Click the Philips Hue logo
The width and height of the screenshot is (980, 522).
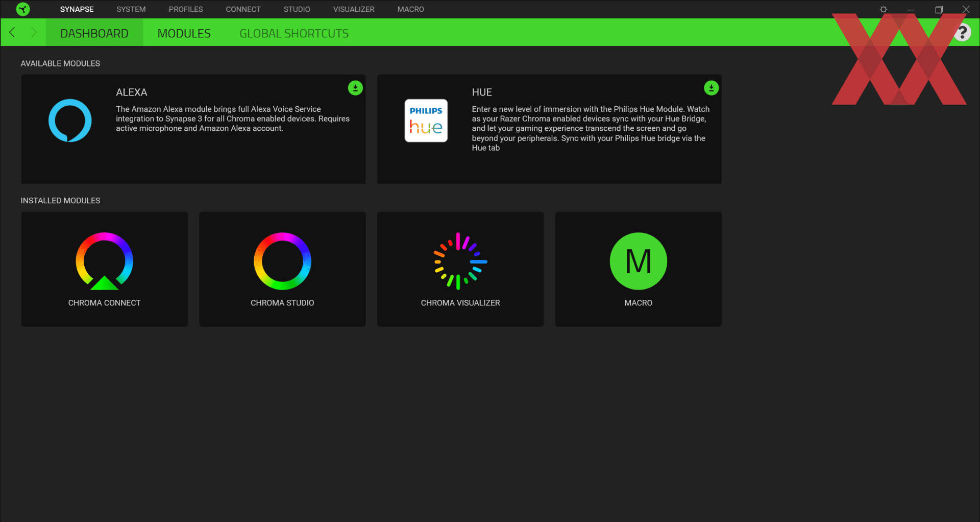click(x=426, y=121)
